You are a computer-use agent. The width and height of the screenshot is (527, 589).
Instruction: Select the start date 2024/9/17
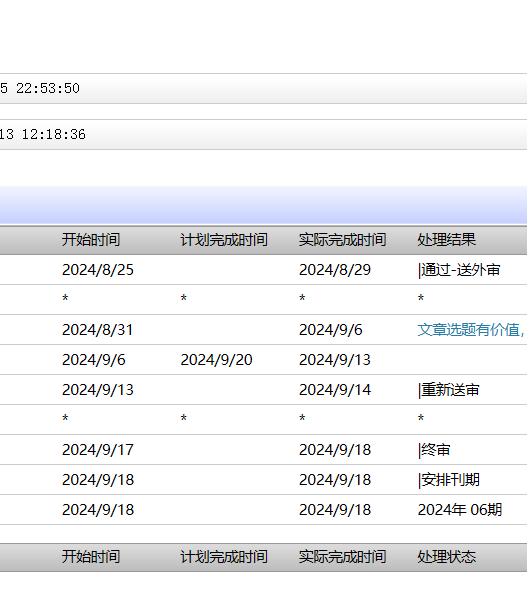point(98,450)
